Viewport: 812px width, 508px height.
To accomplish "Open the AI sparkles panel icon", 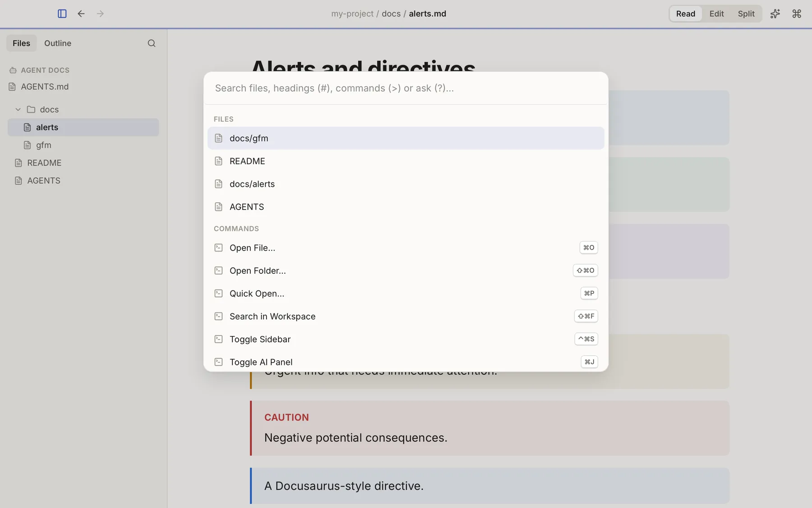I will [775, 14].
